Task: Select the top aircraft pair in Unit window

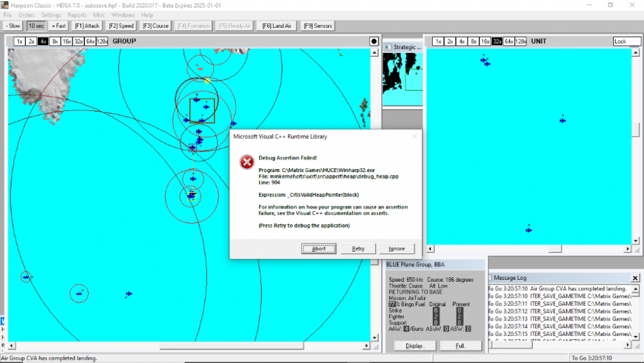Action: (x=486, y=61)
